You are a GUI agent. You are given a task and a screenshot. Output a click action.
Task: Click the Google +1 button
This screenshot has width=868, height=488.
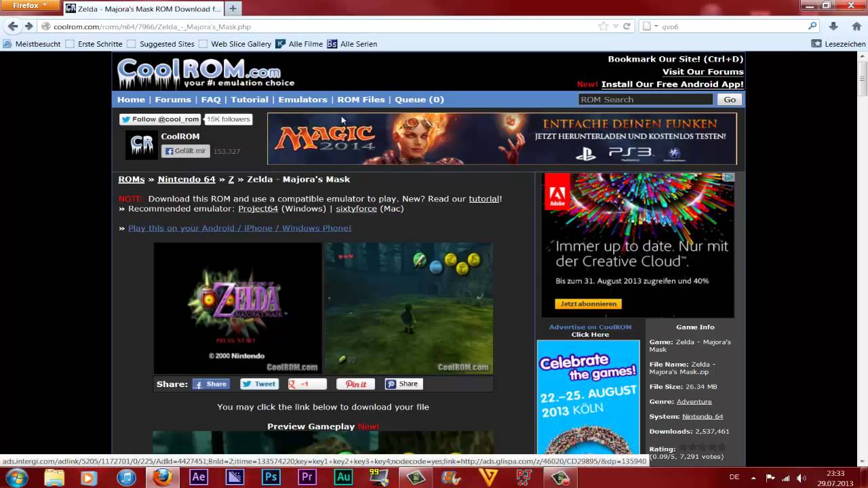tap(307, 384)
